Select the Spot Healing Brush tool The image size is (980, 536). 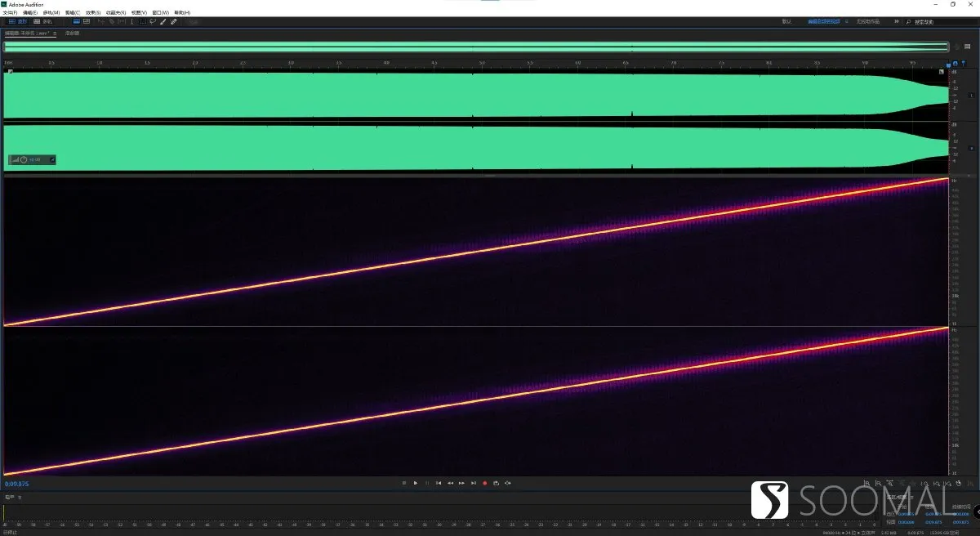[x=173, y=21]
